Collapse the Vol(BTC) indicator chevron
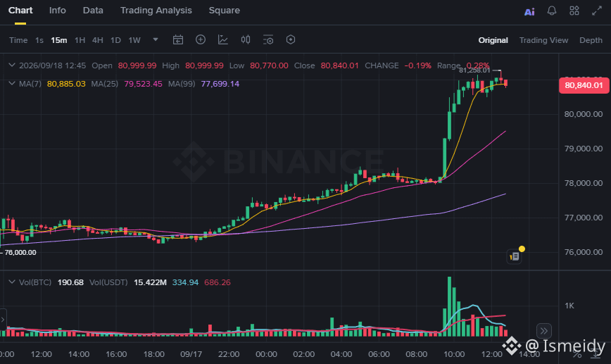Viewport: 611px width, 364px height. [12, 282]
